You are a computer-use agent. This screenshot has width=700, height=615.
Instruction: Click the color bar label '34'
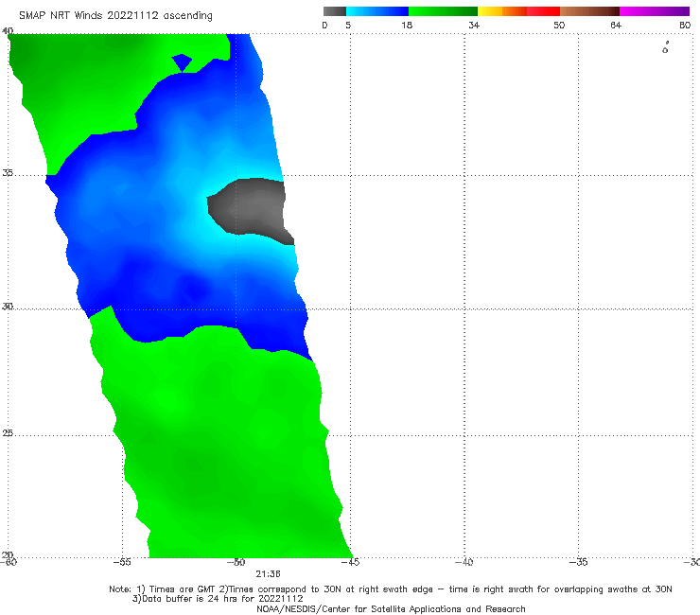click(474, 25)
